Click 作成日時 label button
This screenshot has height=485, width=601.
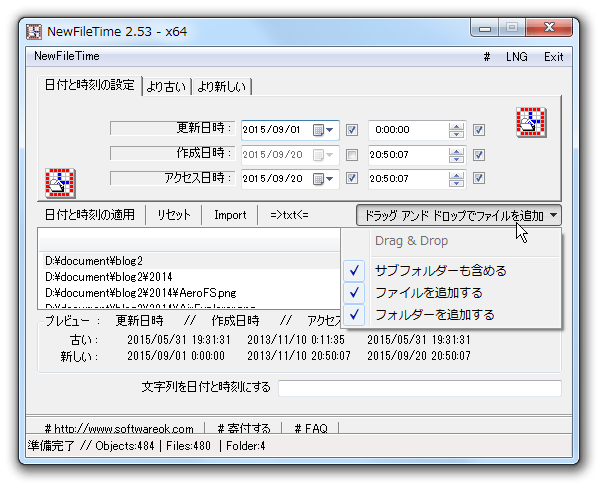[x=172, y=153]
